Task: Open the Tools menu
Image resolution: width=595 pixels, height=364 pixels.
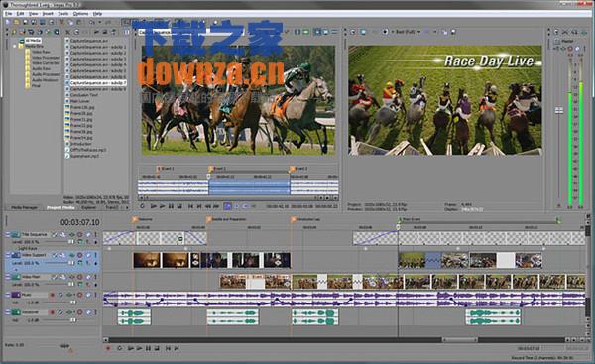Action: (63, 14)
